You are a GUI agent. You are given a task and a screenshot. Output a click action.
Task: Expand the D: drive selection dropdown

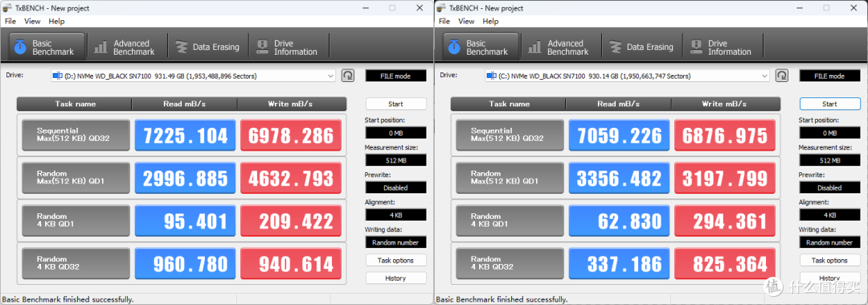(330, 76)
